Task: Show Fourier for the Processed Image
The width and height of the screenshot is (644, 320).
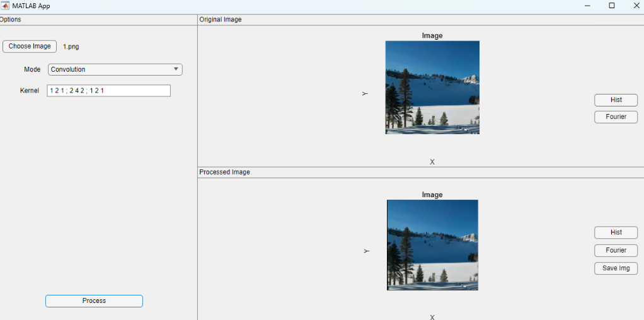Action: [616, 250]
